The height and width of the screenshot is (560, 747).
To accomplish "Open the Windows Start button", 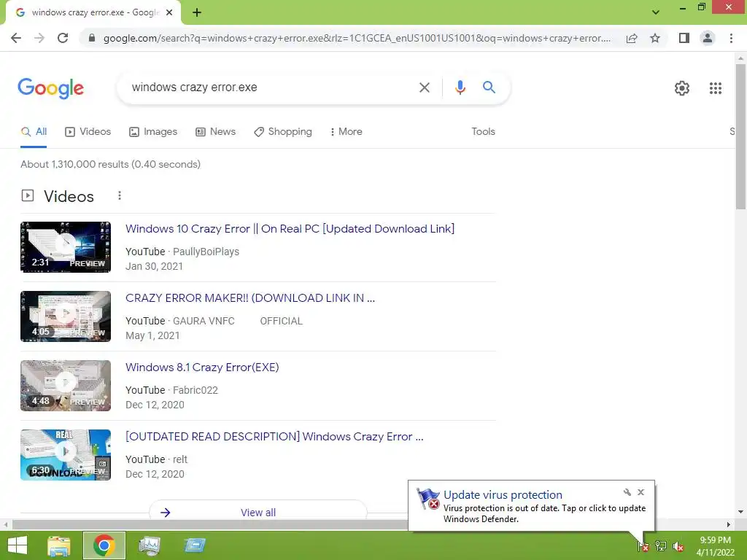I will pyautogui.click(x=18, y=545).
